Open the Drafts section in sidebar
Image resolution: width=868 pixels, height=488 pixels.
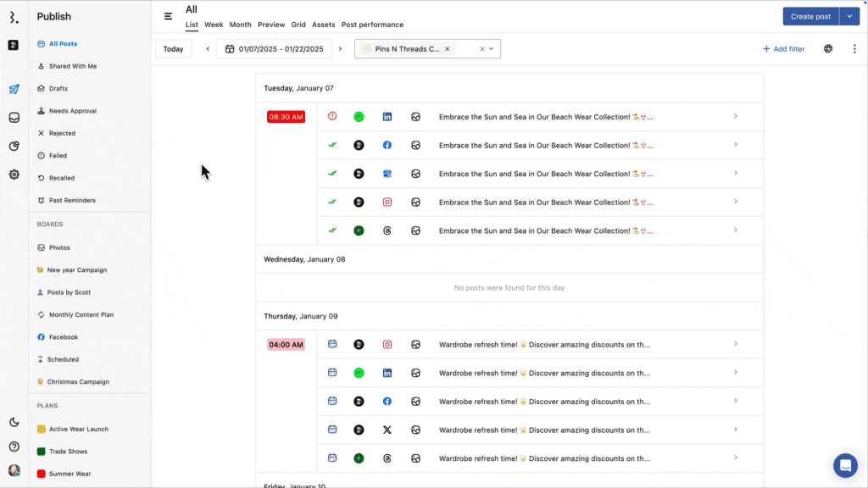57,88
